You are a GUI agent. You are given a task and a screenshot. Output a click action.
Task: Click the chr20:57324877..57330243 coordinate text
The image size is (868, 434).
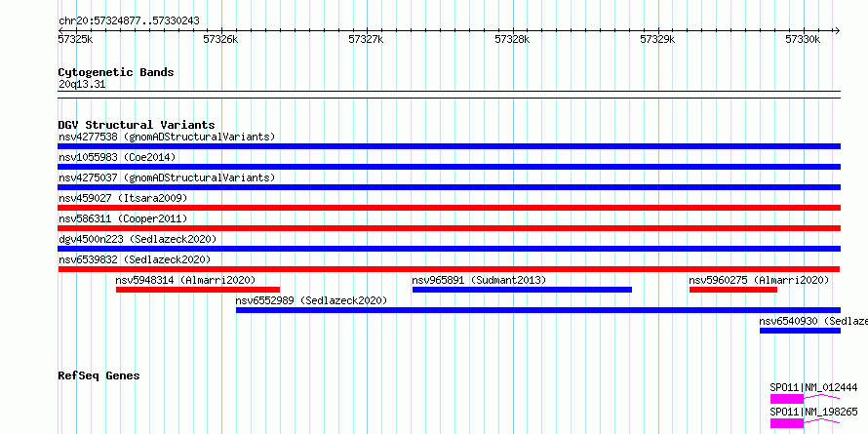coord(129,21)
